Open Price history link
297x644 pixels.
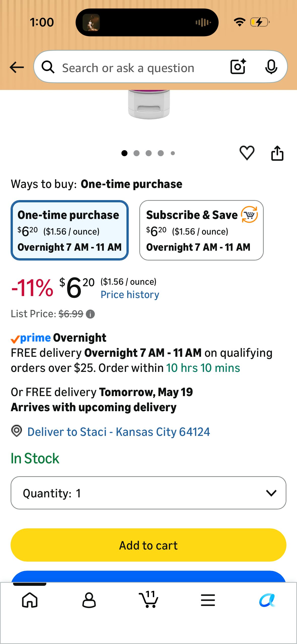(x=130, y=295)
